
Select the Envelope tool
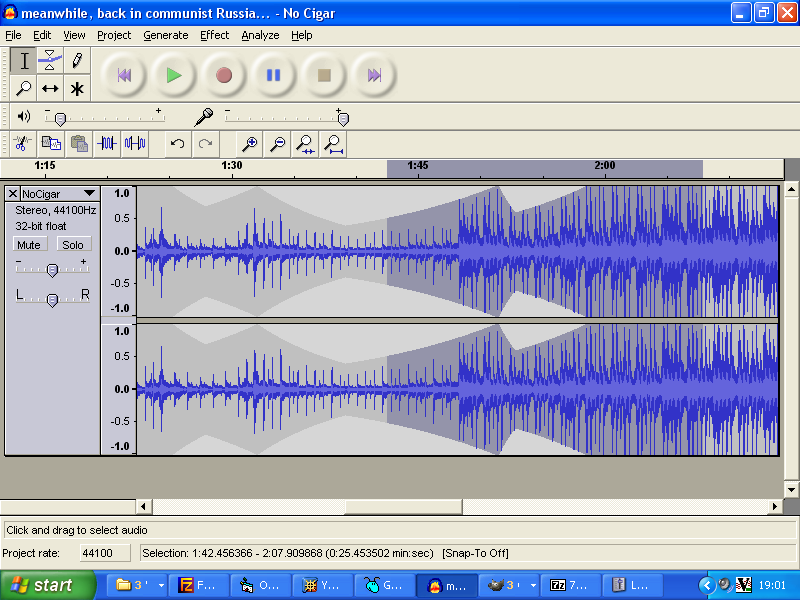51,61
